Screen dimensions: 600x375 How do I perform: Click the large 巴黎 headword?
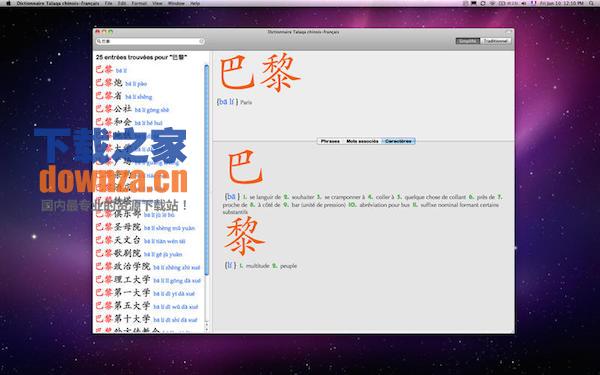pyautogui.click(x=260, y=73)
